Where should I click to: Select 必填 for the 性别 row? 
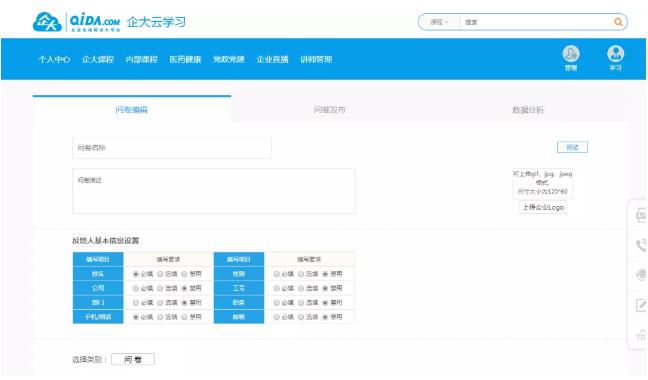pyautogui.click(x=276, y=274)
